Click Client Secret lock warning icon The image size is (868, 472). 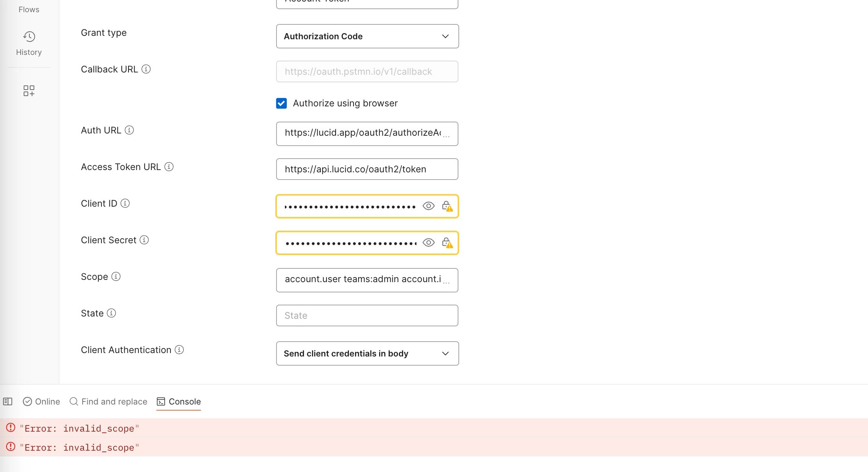tap(447, 243)
